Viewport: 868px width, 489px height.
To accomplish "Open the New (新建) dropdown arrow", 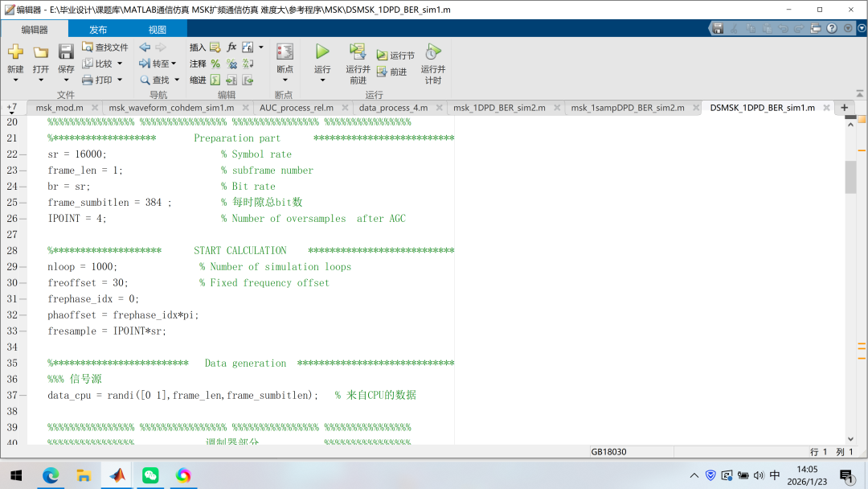I will tap(15, 80).
